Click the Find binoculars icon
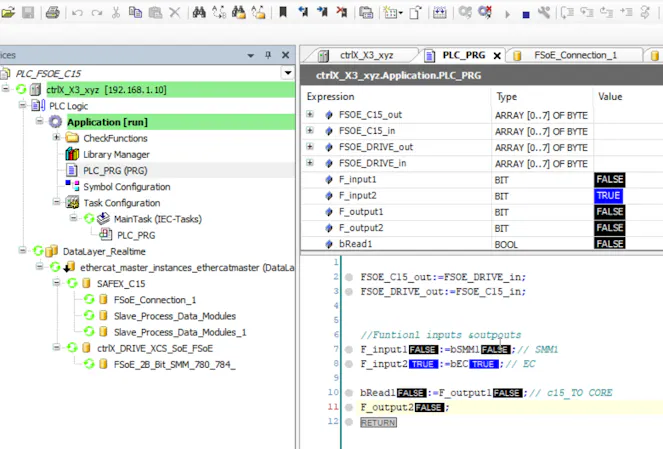 coord(199,13)
